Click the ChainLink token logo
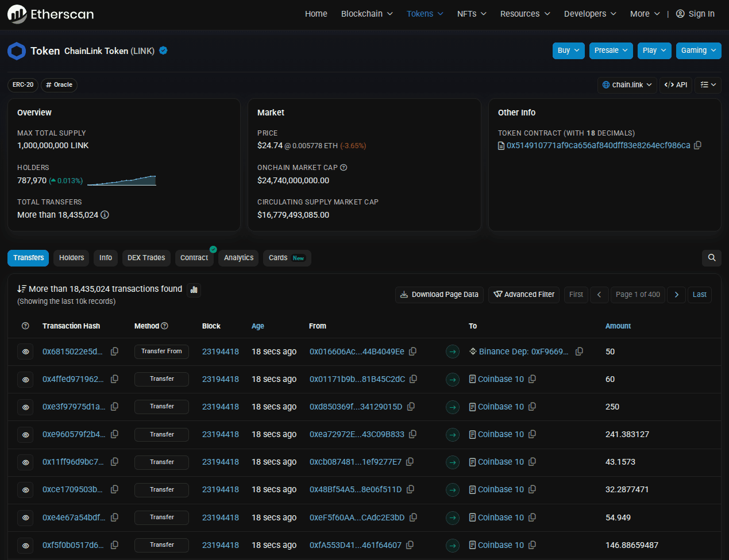The width and height of the screenshot is (729, 560). pos(17,51)
